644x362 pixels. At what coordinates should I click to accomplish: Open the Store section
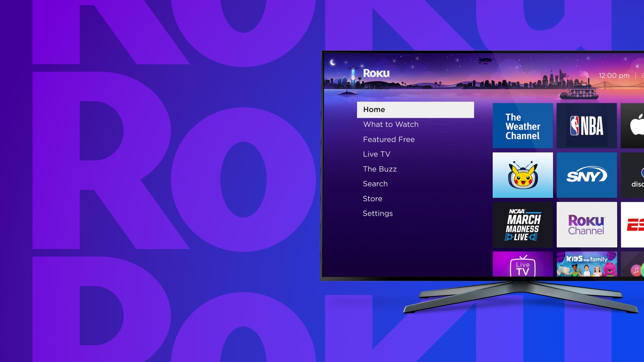[372, 198]
